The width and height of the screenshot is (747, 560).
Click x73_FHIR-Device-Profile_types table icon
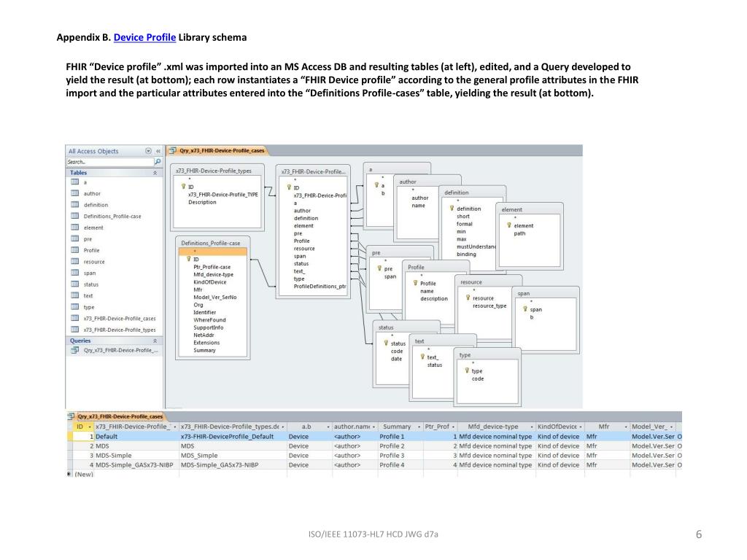coord(75,330)
